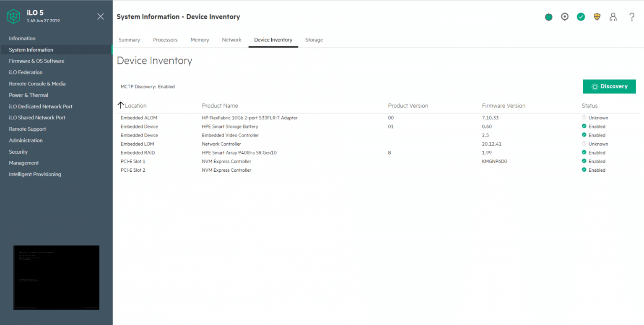
Task: Click Enabled icon for Embedded Video Controller
Action: tap(584, 135)
